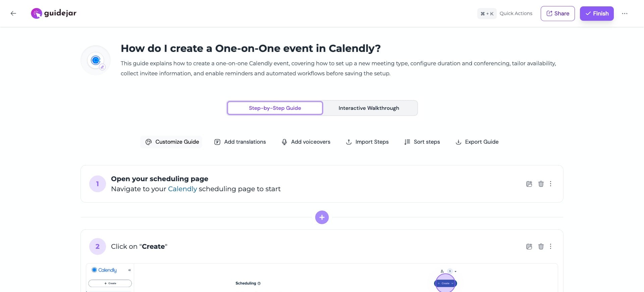Open step 1 more options menu

point(550,184)
